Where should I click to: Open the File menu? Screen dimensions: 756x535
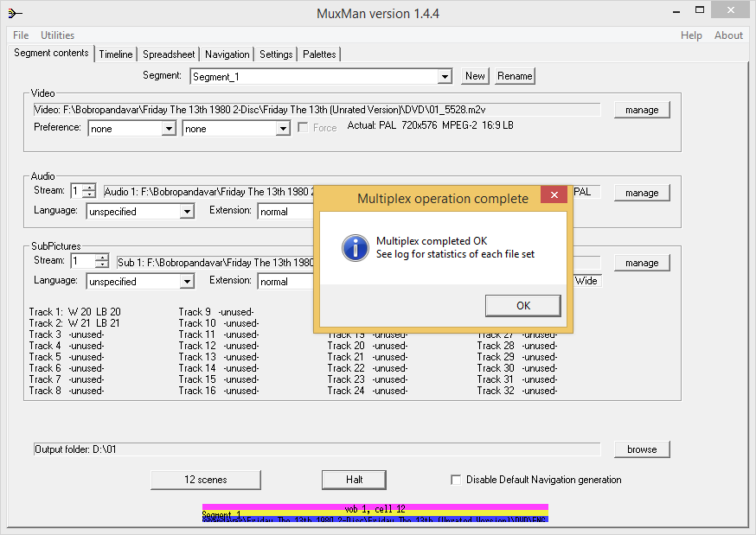(21, 35)
